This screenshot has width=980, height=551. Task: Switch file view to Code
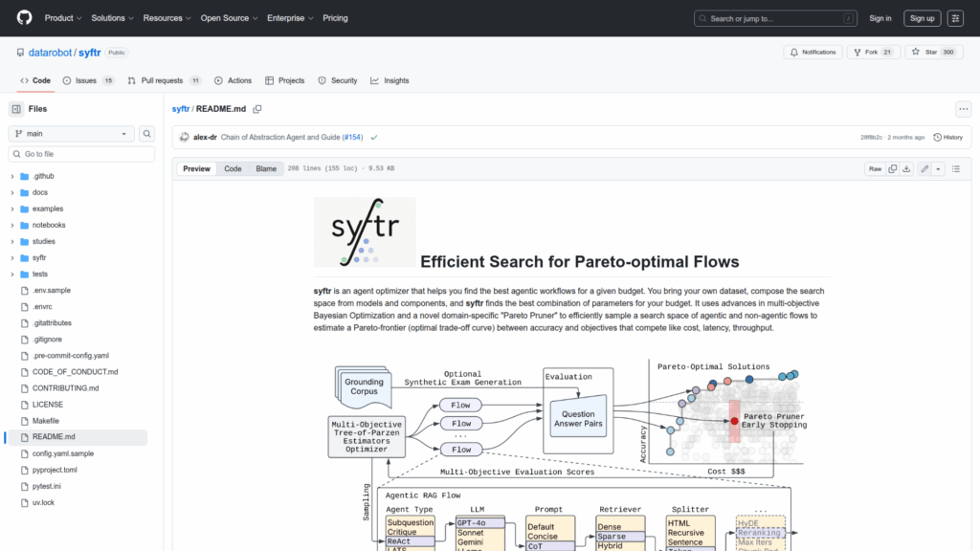click(x=233, y=168)
